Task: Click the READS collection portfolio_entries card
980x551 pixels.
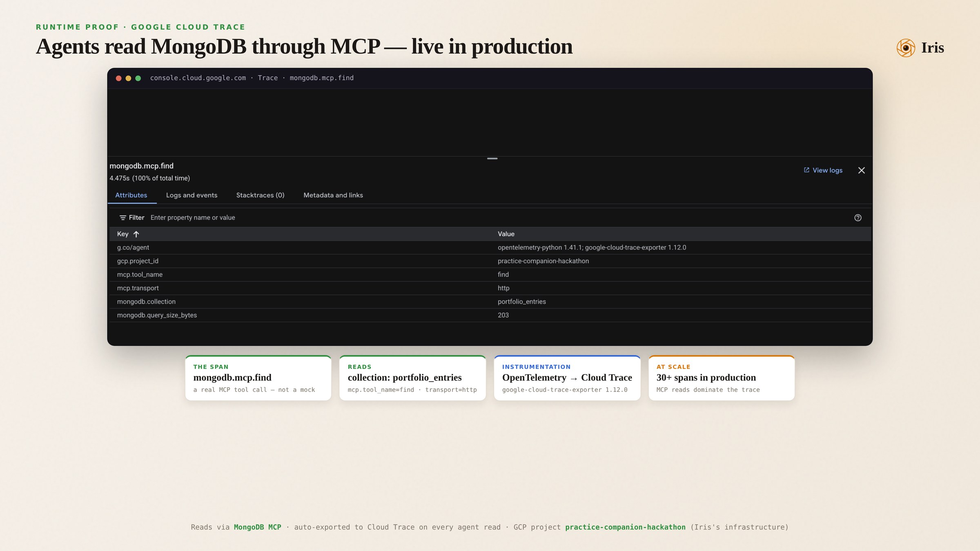Action: (412, 378)
